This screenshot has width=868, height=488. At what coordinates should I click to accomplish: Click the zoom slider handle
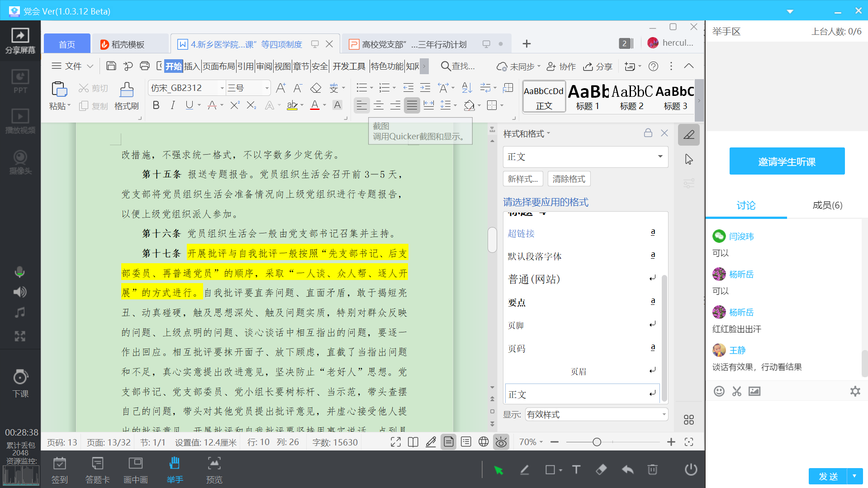[x=597, y=442]
